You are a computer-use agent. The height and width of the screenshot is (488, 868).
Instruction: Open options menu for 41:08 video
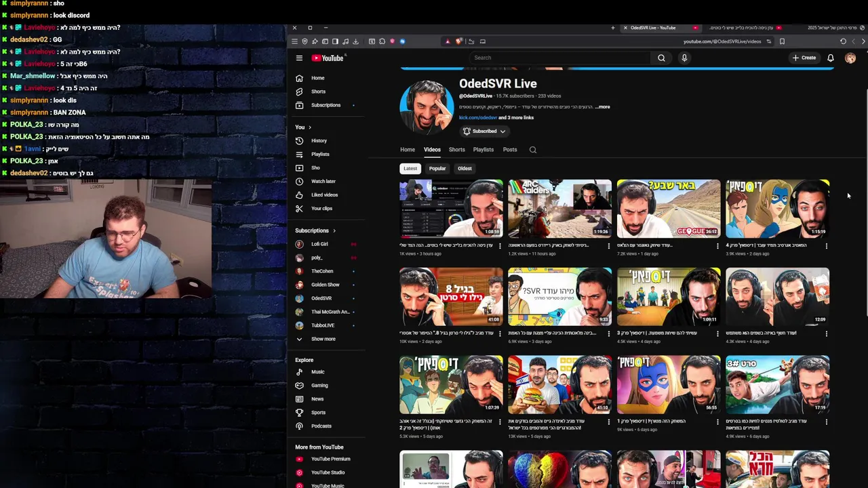[x=500, y=333]
